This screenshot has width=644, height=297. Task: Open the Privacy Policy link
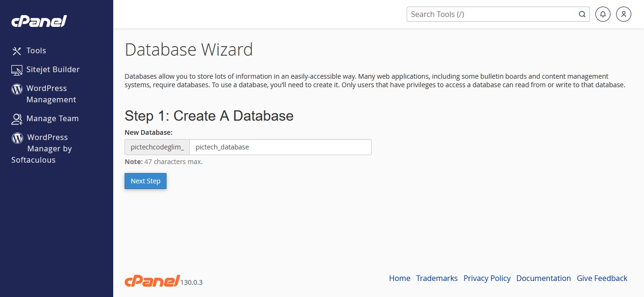487,278
